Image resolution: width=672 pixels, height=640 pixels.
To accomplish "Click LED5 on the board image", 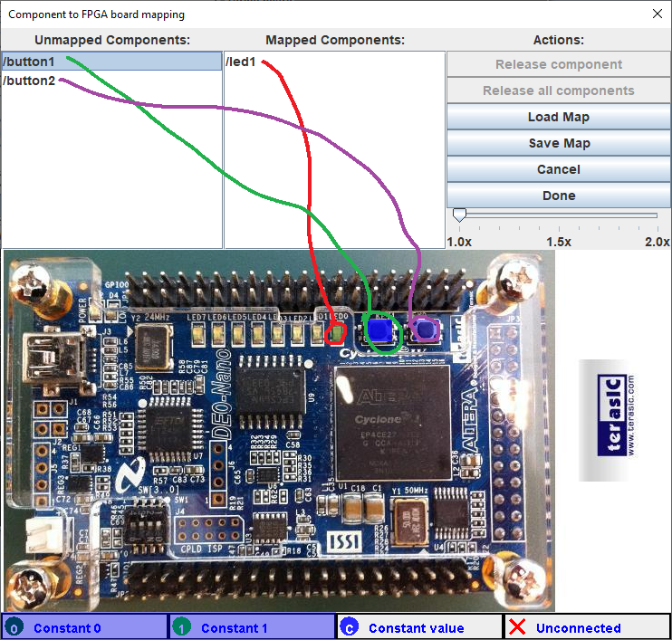I will (x=237, y=334).
